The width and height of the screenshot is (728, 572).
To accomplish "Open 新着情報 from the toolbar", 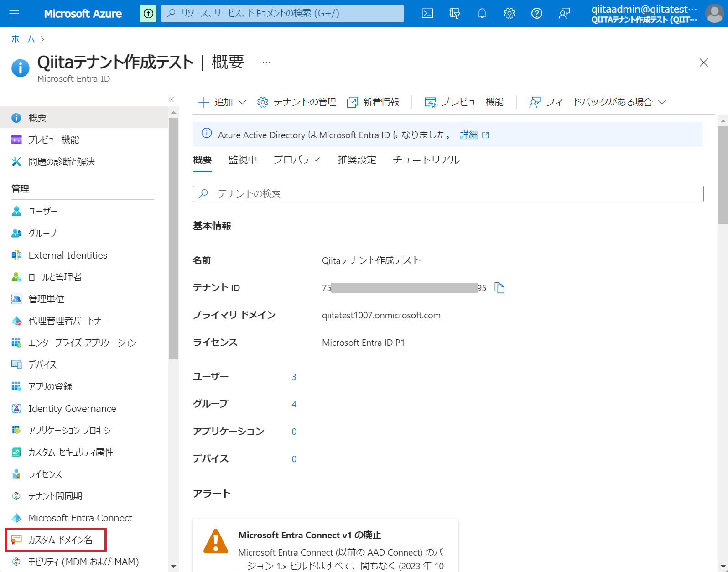I will coord(373,102).
